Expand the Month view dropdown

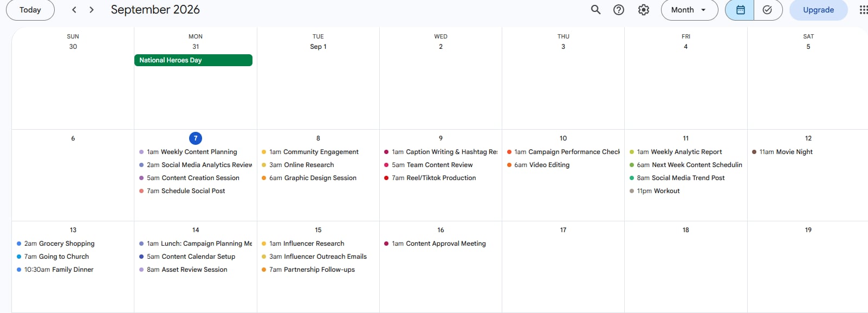tap(689, 10)
